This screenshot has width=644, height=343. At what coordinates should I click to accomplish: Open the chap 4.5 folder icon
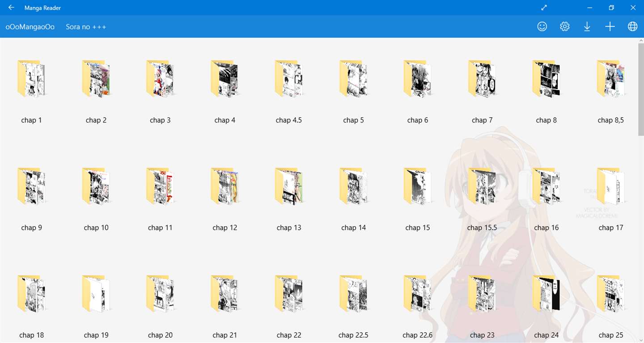pos(289,79)
